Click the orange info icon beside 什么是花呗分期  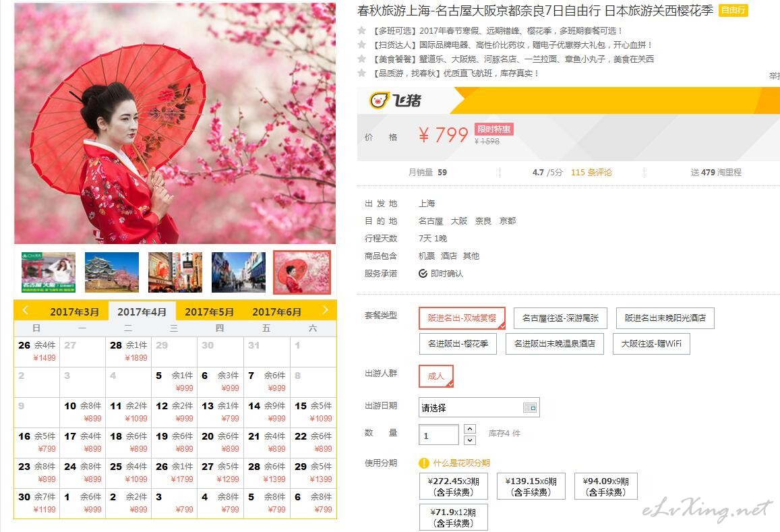point(424,463)
